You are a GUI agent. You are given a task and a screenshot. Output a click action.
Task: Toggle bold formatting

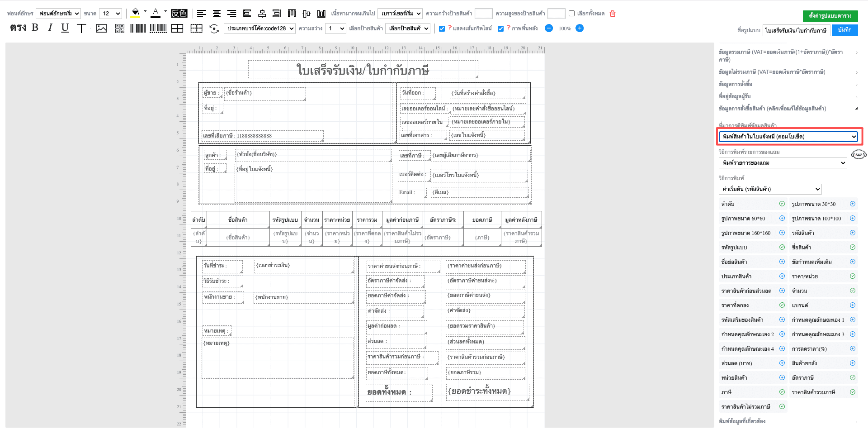35,28
